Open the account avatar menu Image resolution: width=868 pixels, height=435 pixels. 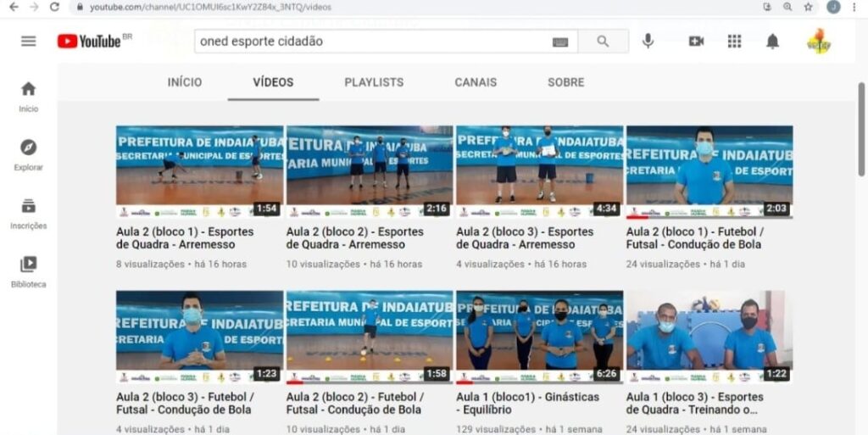tap(818, 41)
